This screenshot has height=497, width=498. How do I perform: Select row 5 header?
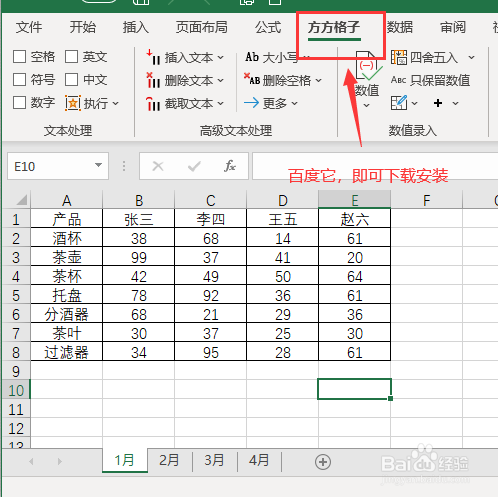[x=16, y=295]
